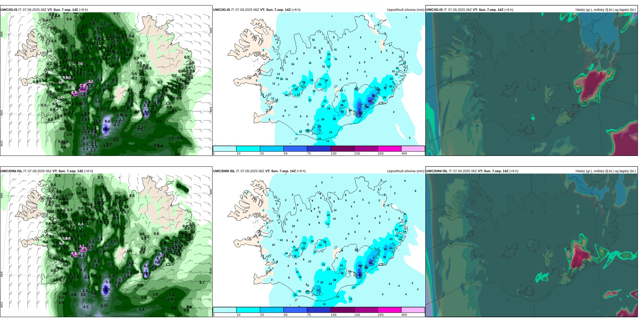Click the 50–75 mm blue swatch in the UWC/IG-IS legend
The width and height of the screenshot is (644, 322).
(295, 149)
